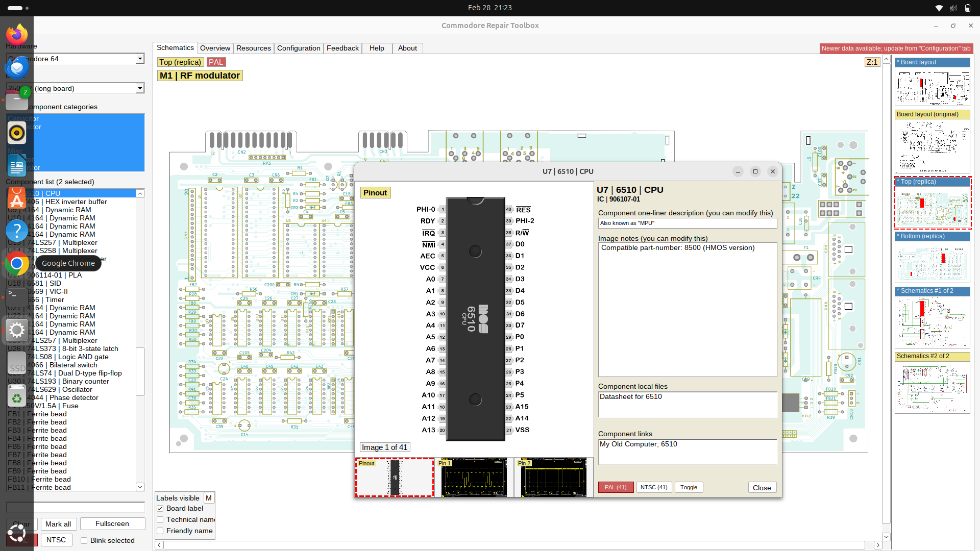Switch to the Configuration tab
The image size is (980, 551).
pyautogui.click(x=299, y=48)
